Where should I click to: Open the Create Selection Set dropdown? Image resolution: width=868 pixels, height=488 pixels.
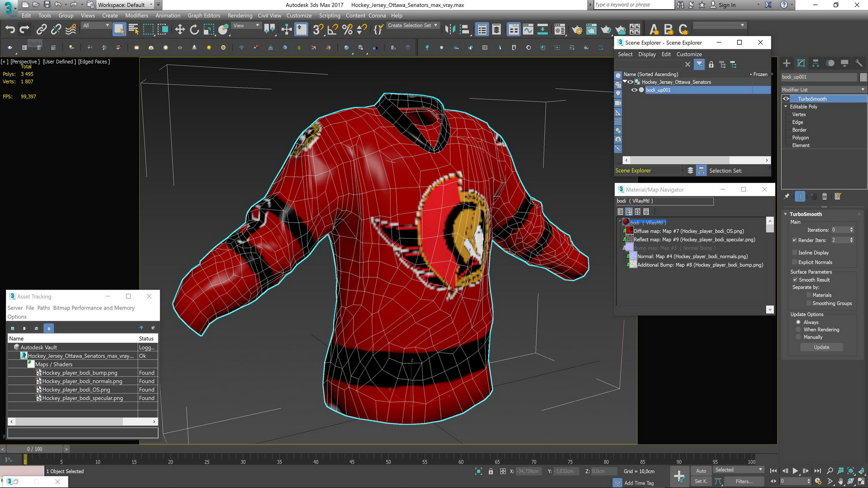coord(412,25)
